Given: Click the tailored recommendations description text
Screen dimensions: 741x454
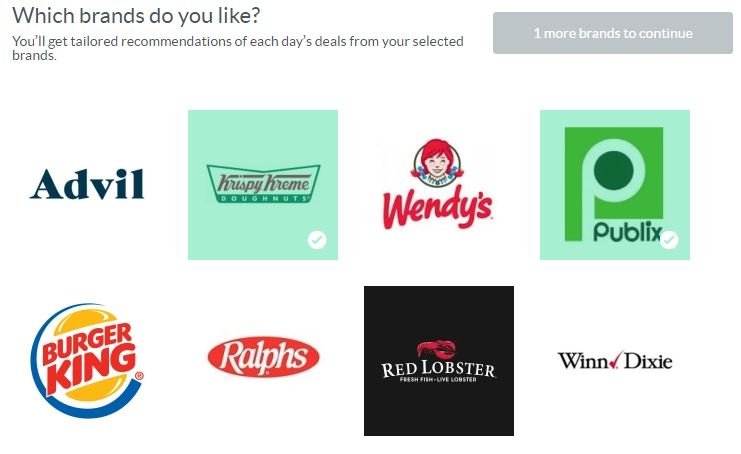Looking at the screenshot, I should [238, 48].
